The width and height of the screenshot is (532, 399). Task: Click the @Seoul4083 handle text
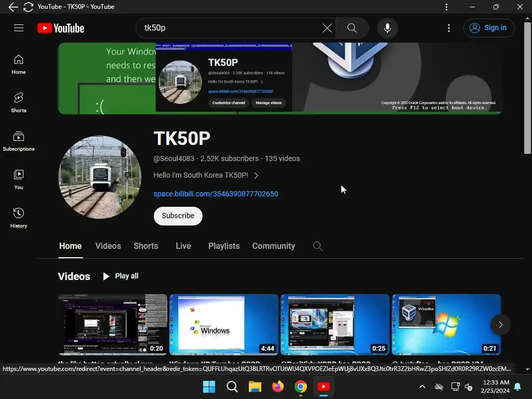pyautogui.click(x=174, y=158)
